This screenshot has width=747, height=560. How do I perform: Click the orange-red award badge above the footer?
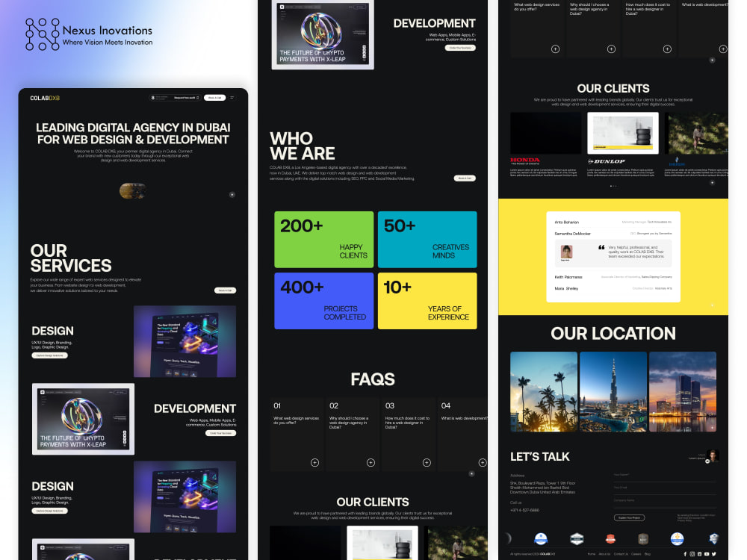610,538
